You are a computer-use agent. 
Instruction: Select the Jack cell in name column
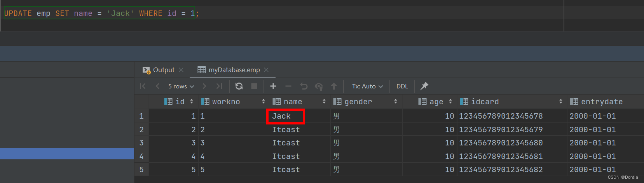(286, 116)
